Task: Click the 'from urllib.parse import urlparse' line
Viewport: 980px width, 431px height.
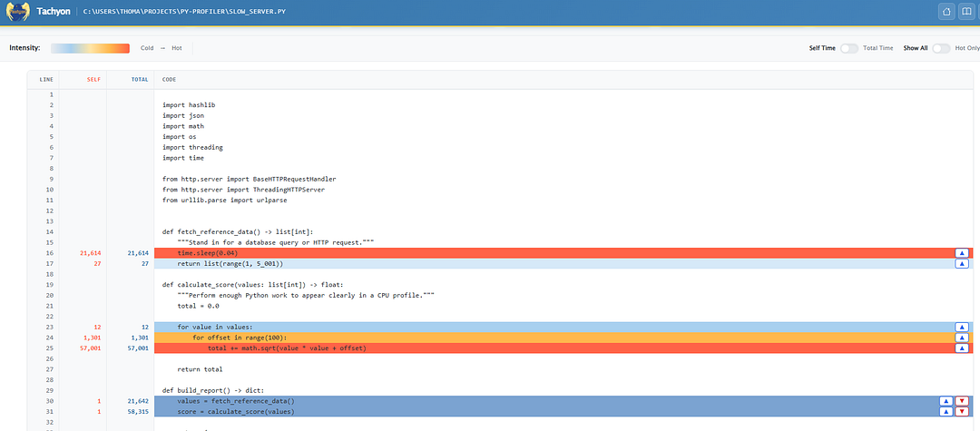Action: point(224,200)
